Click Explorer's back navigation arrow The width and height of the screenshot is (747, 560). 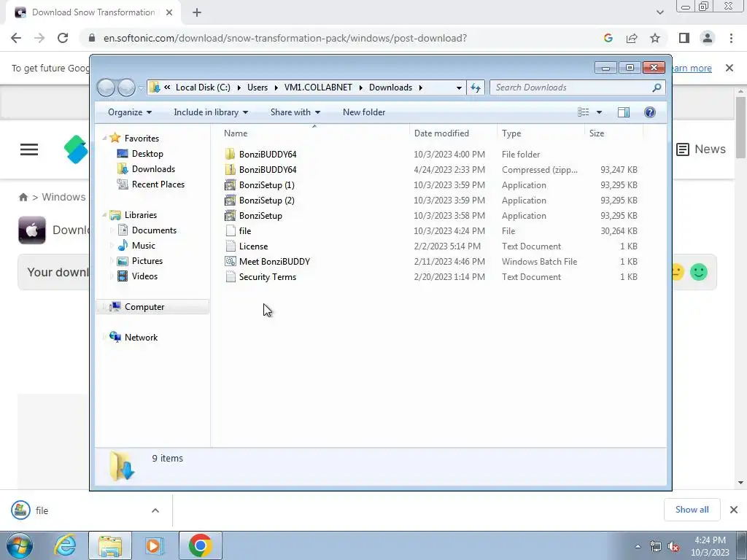point(106,87)
